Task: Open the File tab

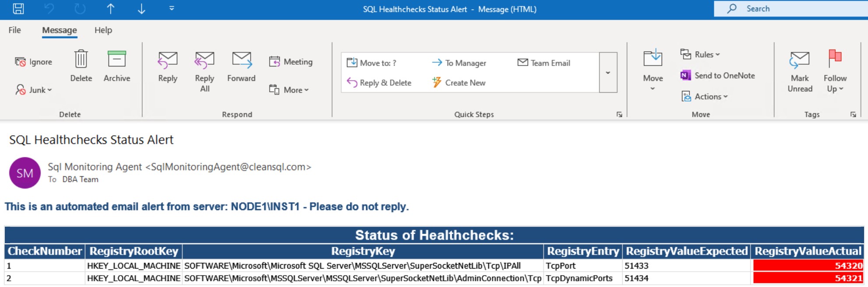Action: click(14, 30)
